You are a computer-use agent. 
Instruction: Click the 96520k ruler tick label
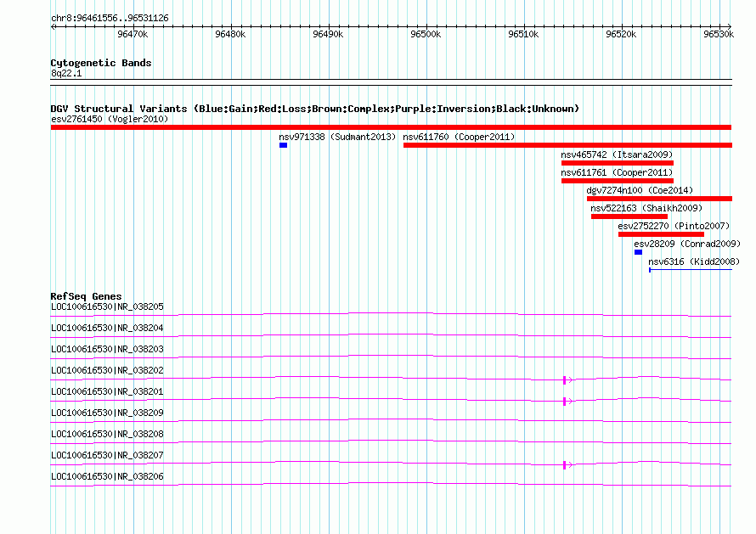coord(621,34)
